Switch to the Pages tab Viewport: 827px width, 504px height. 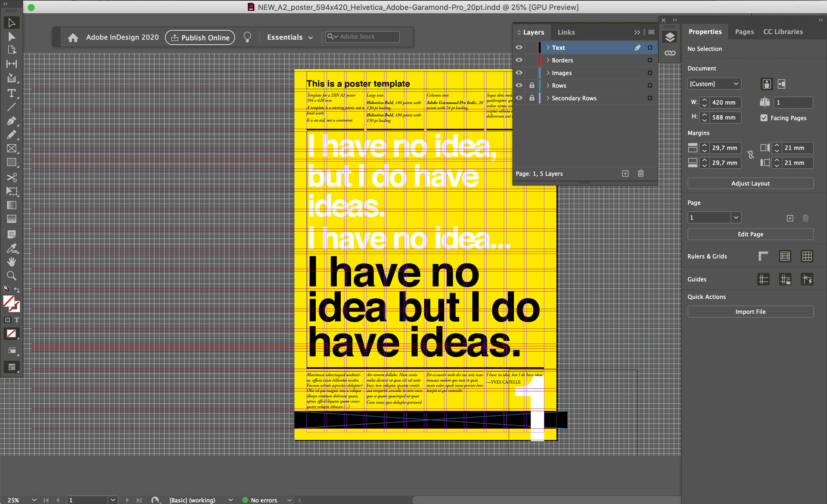click(744, 32)
